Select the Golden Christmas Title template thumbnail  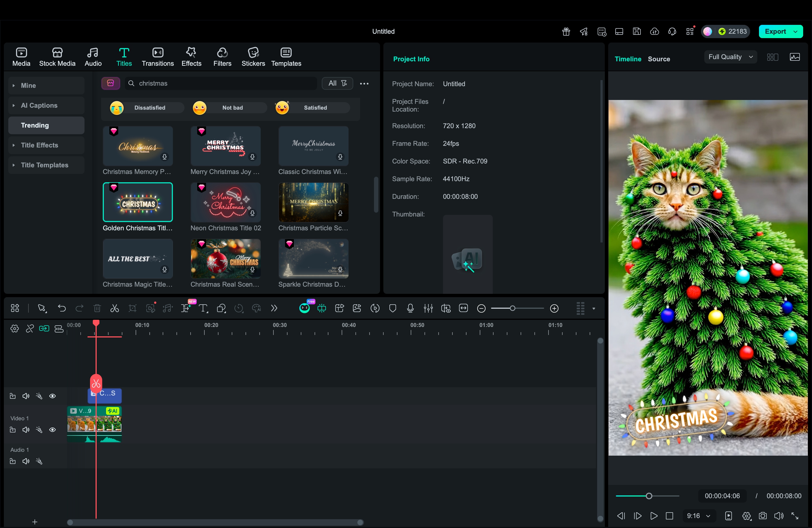tap(138, 202)
